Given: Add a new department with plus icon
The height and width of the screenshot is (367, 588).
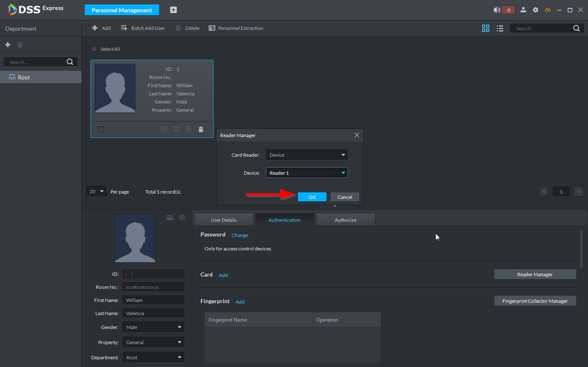Looking at the screenshot, I should coord(8,44).
